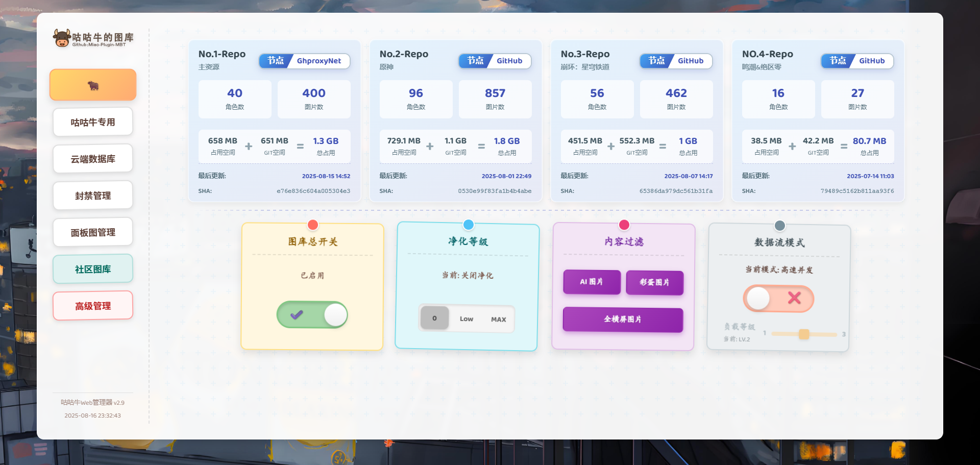The height and width of the screenshot is (465, 980).
Task: Set purification level to 0
Action: (x=434, y=318)
